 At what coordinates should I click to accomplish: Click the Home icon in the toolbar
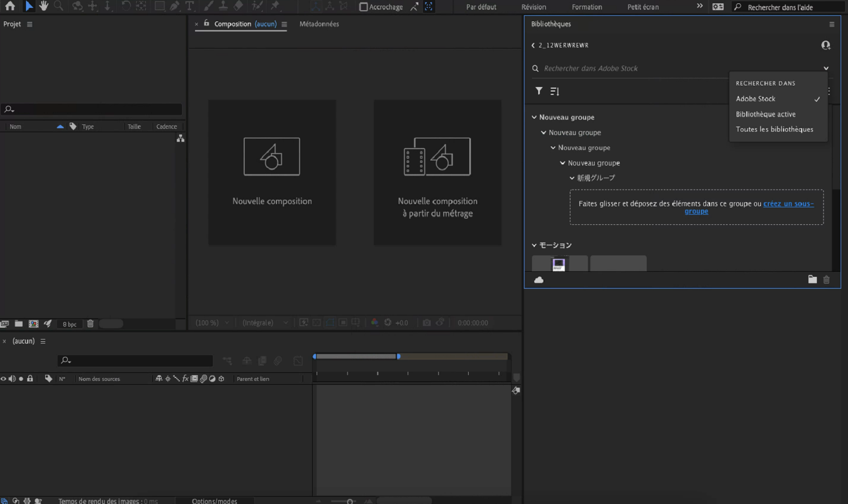[10, 6]
